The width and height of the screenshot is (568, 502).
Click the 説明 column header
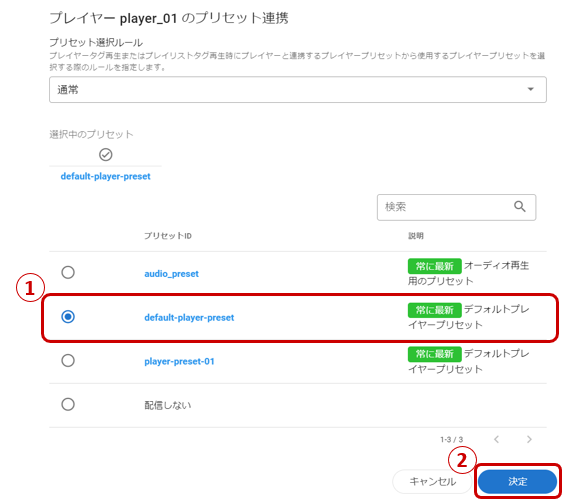[x=415, y=236]
